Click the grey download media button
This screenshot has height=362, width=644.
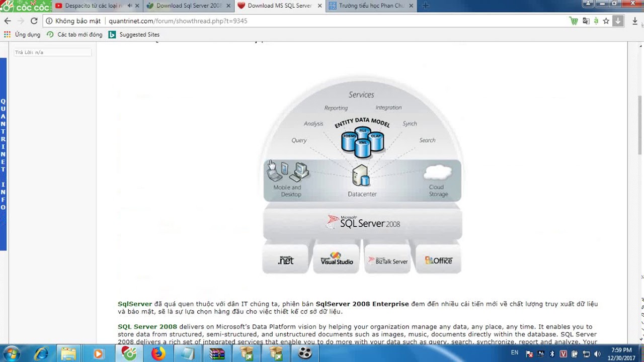pos(618,21)
